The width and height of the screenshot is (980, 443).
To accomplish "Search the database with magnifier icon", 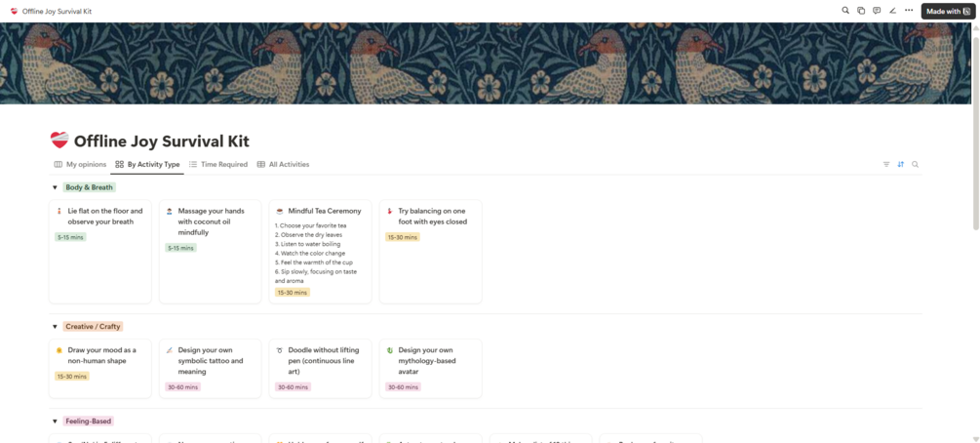I will [915, 165].
